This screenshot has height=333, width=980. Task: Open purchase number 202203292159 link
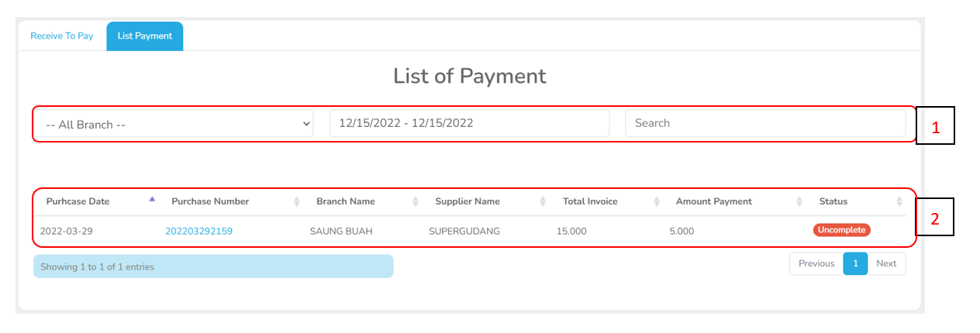(198, 231)
